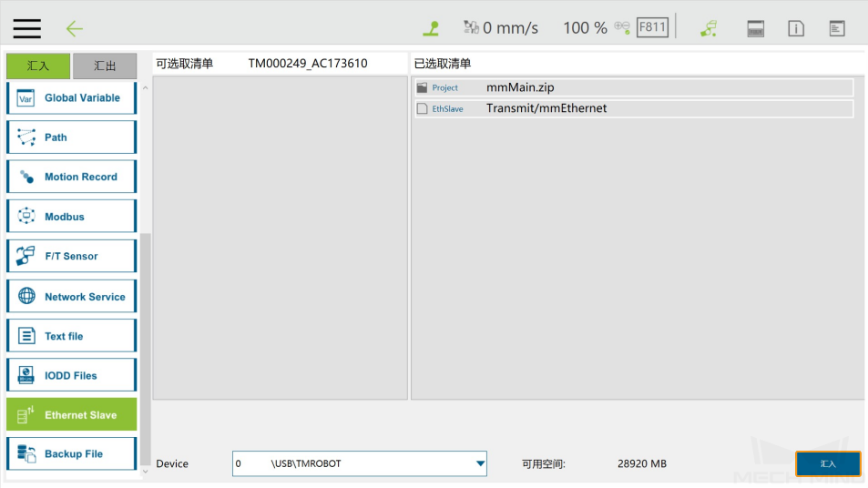Click the Path waypoints icon

[26, 137]
